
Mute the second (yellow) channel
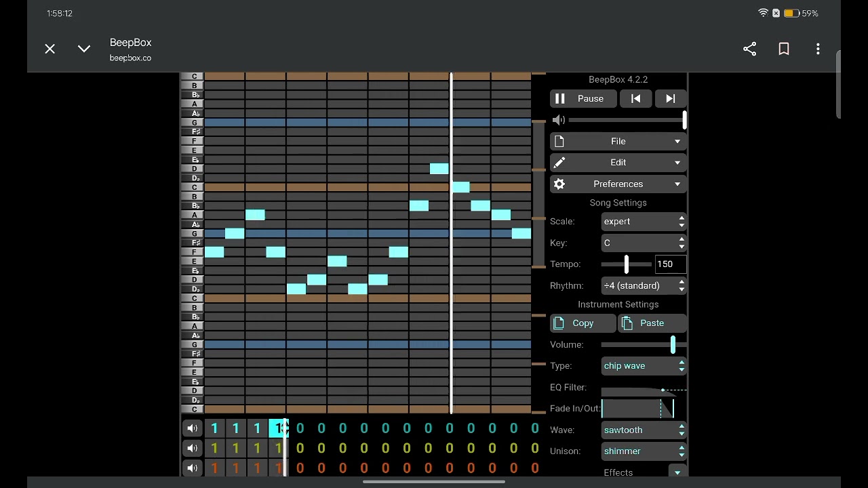tap(193, 448)
